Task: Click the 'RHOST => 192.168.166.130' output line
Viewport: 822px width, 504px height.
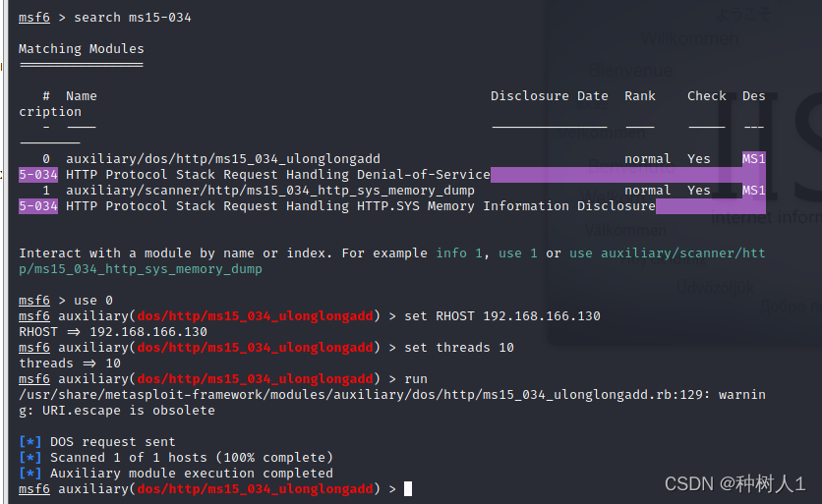Action: coord(113,332)
